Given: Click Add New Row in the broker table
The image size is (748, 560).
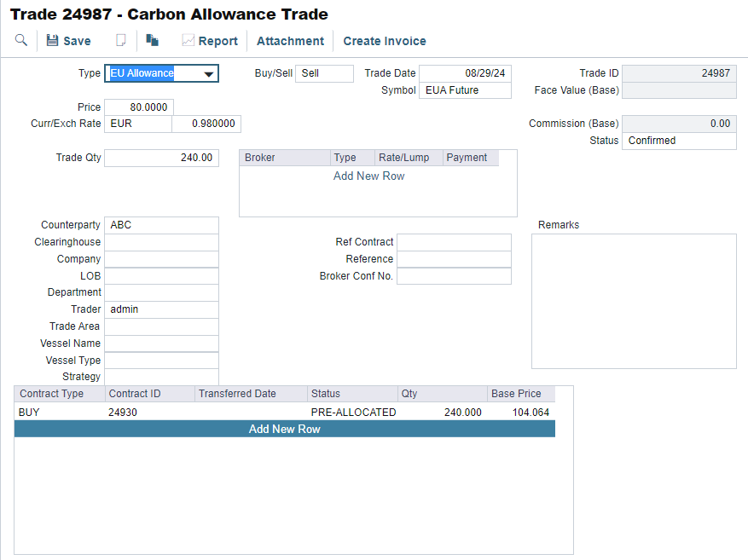Looking at the screenshot, I should [x=368, y=176].
